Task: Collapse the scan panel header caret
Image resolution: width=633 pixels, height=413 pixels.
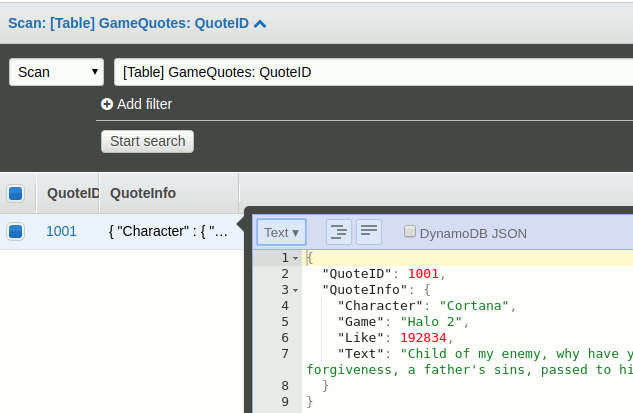Action: tap(261, 24)
